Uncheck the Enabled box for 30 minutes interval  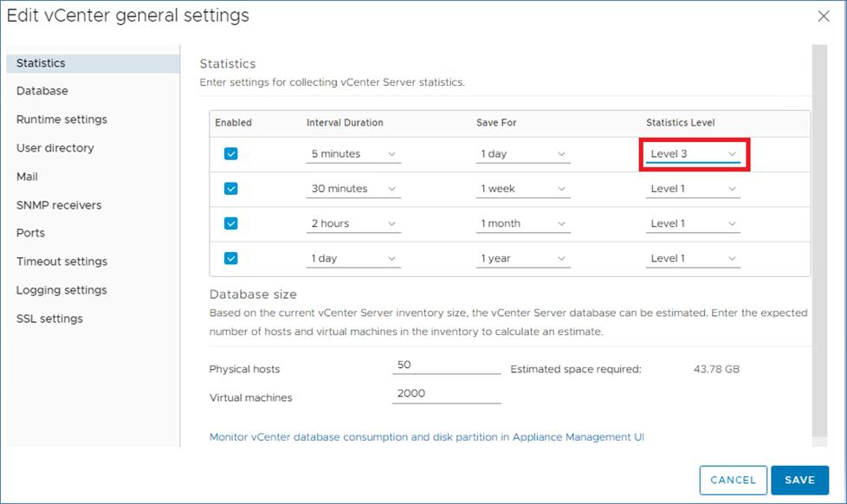pyautogui.click(x=230, y=189)
